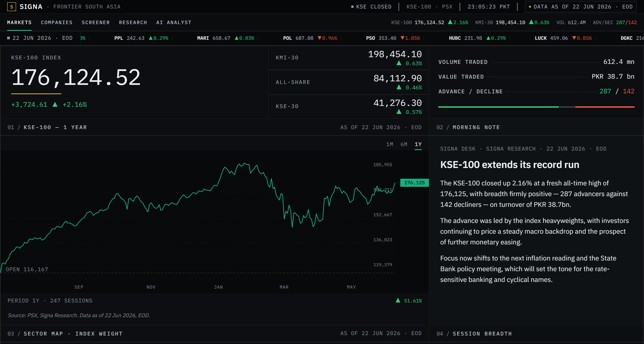Click the red down arrow beside LUCK 0.85%

[x=574, y=38]
